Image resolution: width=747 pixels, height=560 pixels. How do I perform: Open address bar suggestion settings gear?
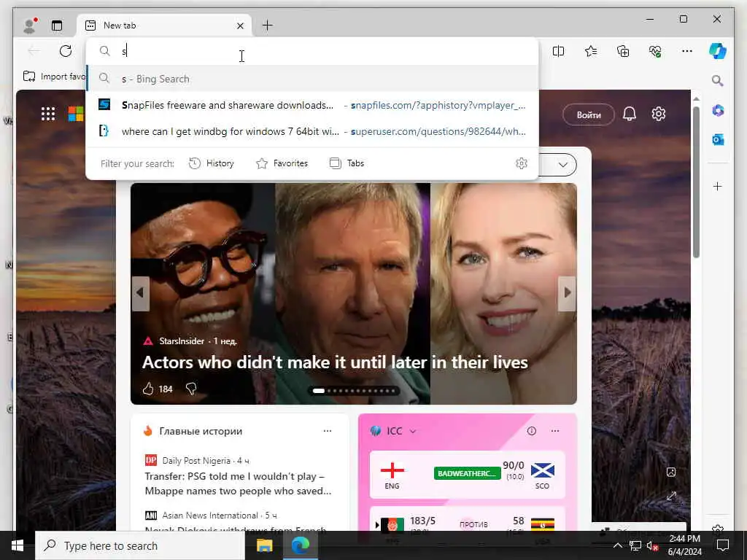[522, 163]
